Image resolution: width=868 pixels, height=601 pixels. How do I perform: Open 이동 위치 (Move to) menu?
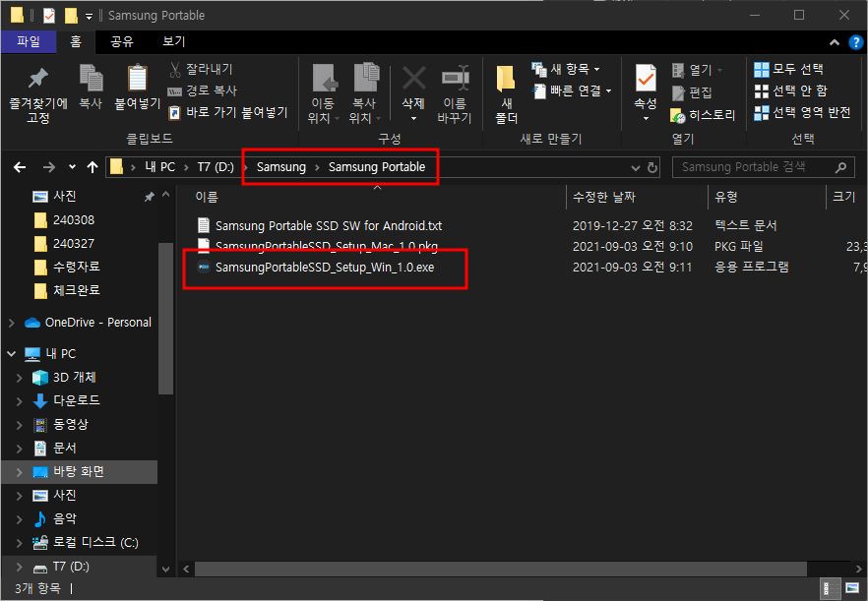pyautogui.click(x=323, y=93)
